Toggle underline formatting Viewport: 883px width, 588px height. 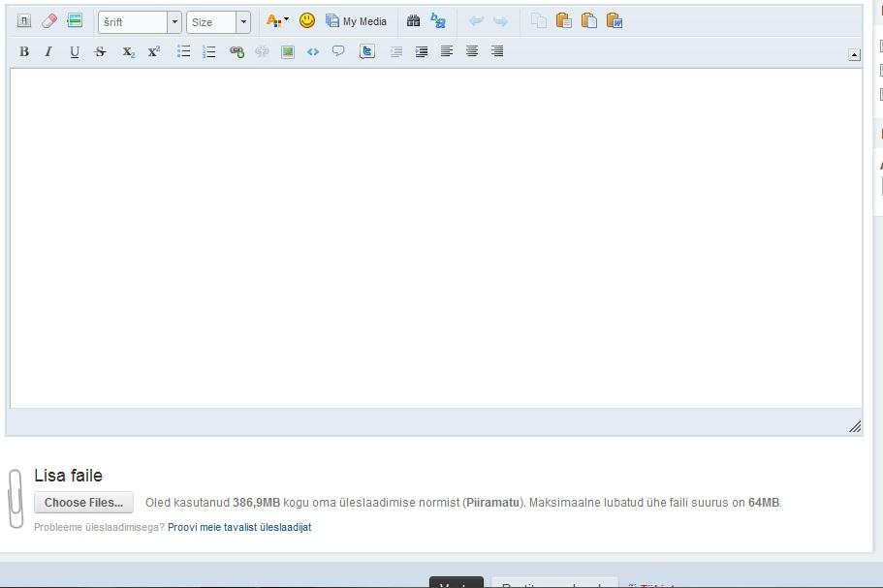point(75,51)
